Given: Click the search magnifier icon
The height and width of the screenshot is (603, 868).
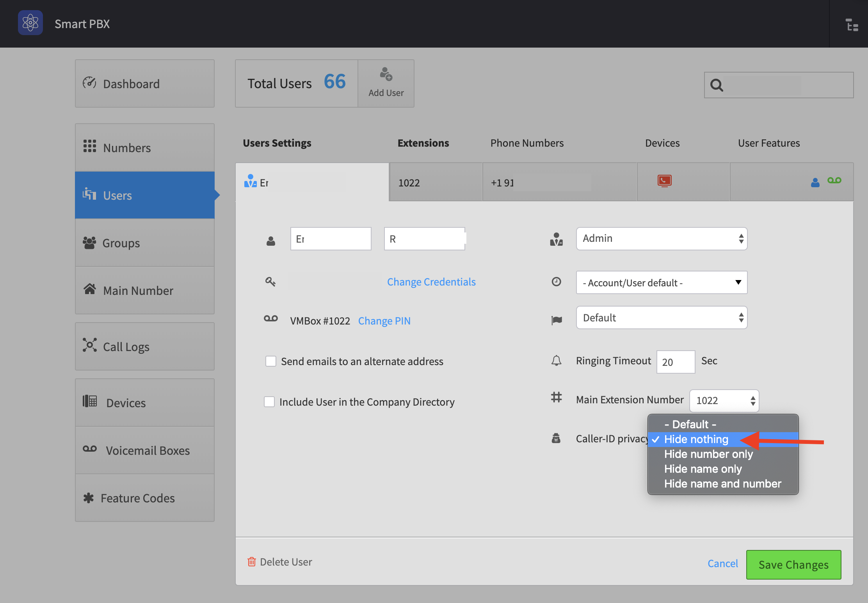Looking at the screenshot, I should pyautogui.click(x=717, y=85).
